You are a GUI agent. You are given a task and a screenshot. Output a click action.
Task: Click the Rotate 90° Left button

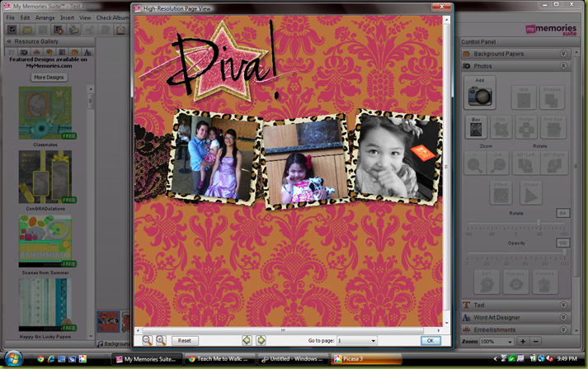click(x=524, y=163)
